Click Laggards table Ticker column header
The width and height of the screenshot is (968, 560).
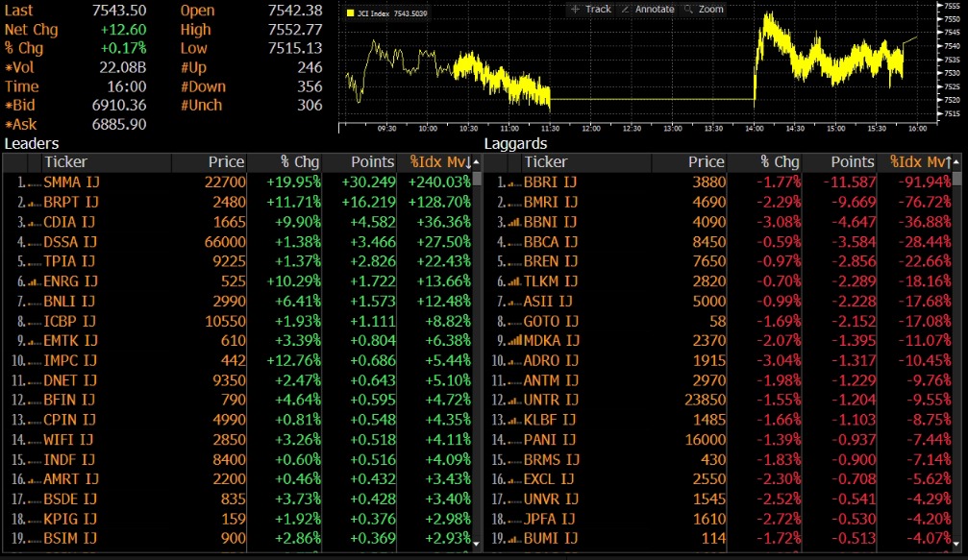click(x=546, y=162)
